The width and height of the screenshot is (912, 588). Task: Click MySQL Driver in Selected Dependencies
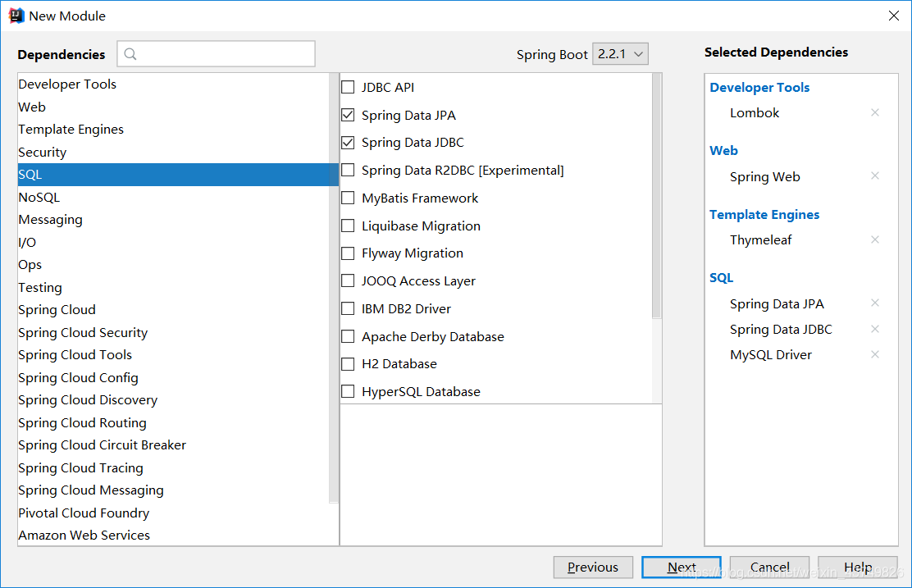coord(771,355)
